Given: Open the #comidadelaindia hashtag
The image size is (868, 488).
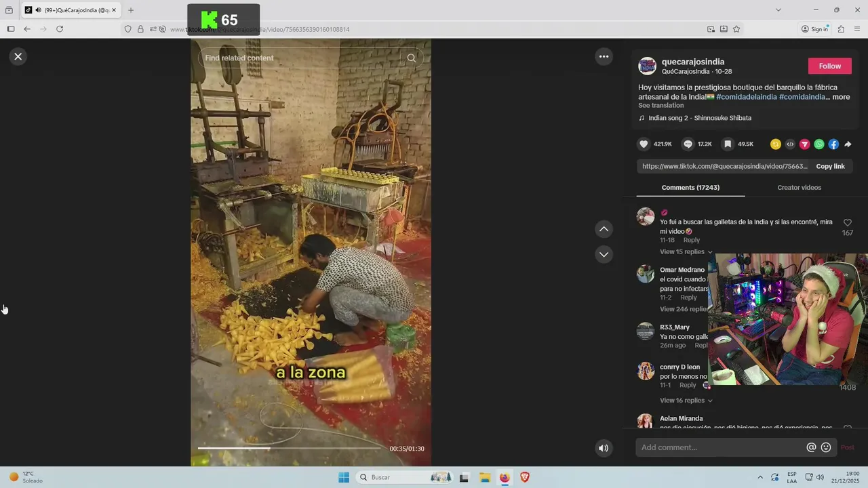Looking at the screenshot, I should [x=746, y=97].
